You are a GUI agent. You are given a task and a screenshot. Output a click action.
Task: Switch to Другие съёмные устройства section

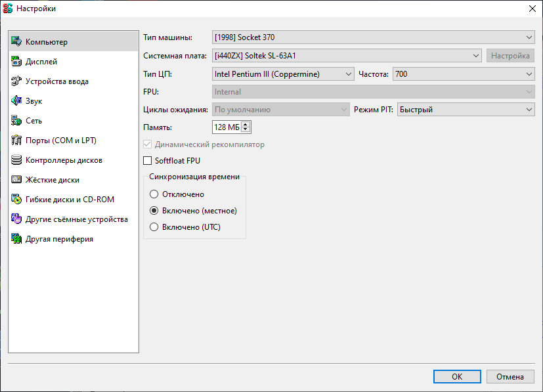coord(76,219)
